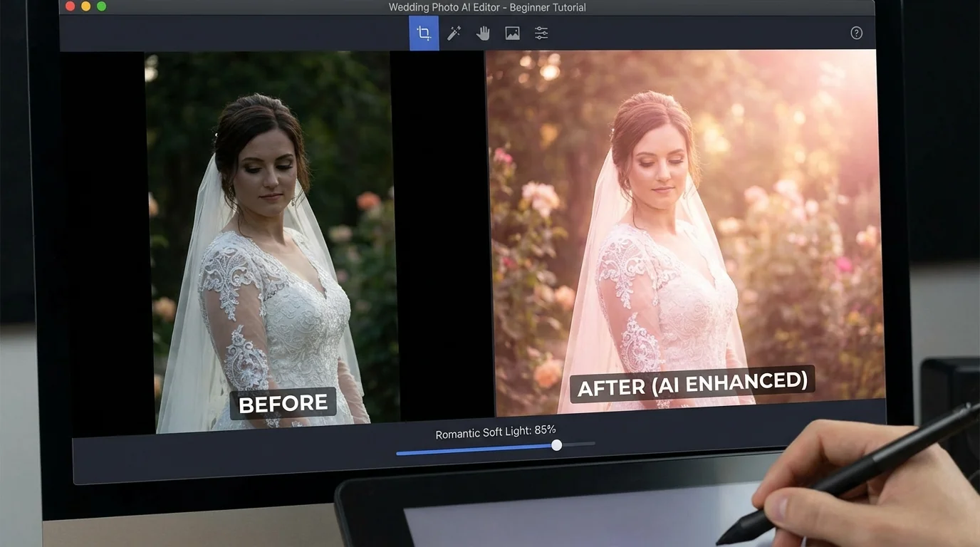Click the "Romantic Soft Light: 85%" label

point(495,432)
